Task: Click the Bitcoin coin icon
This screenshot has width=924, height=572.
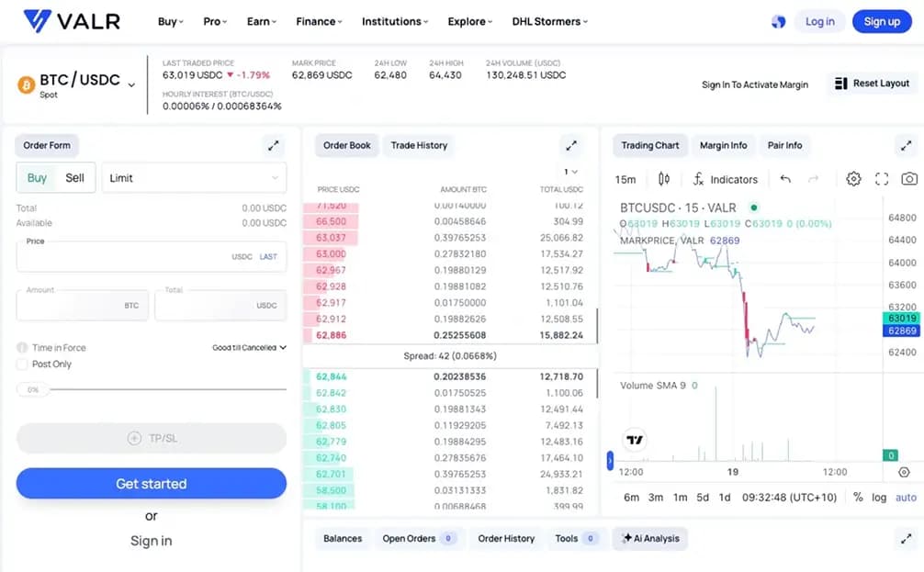Action: [x=26, y=85]
